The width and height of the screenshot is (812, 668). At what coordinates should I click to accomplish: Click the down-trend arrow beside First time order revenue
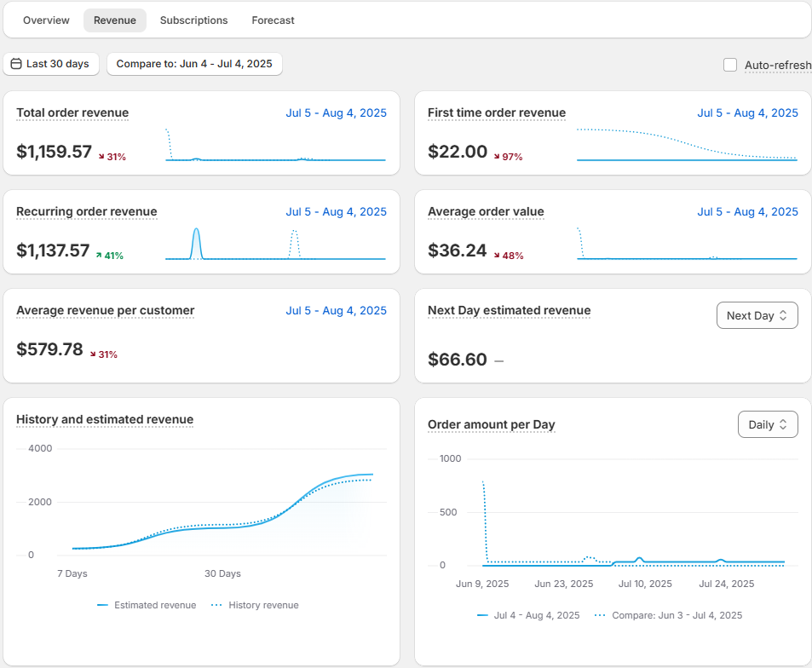point(498,157)
